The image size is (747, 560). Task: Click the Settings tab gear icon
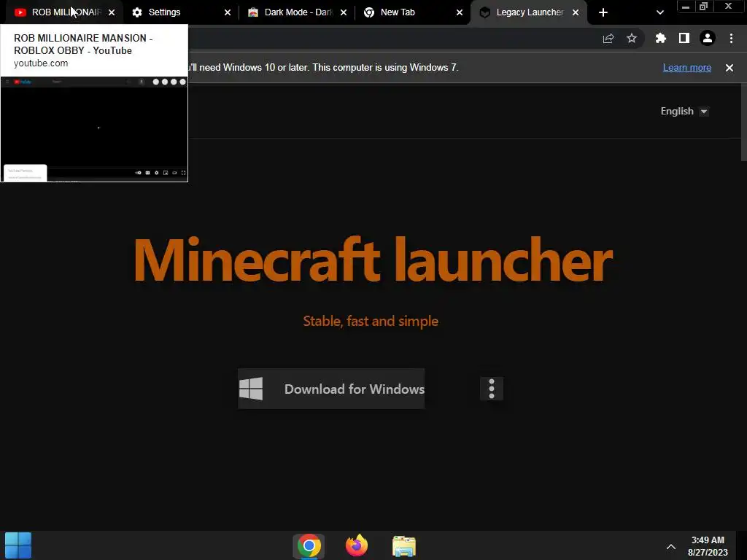[x=137, y=12]
